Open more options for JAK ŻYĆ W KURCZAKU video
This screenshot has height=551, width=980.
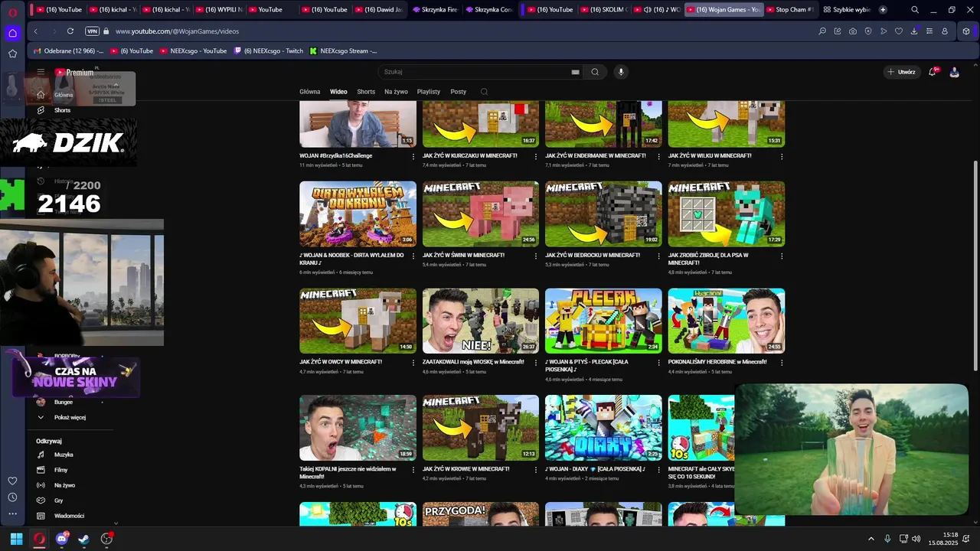click(537, 156)
